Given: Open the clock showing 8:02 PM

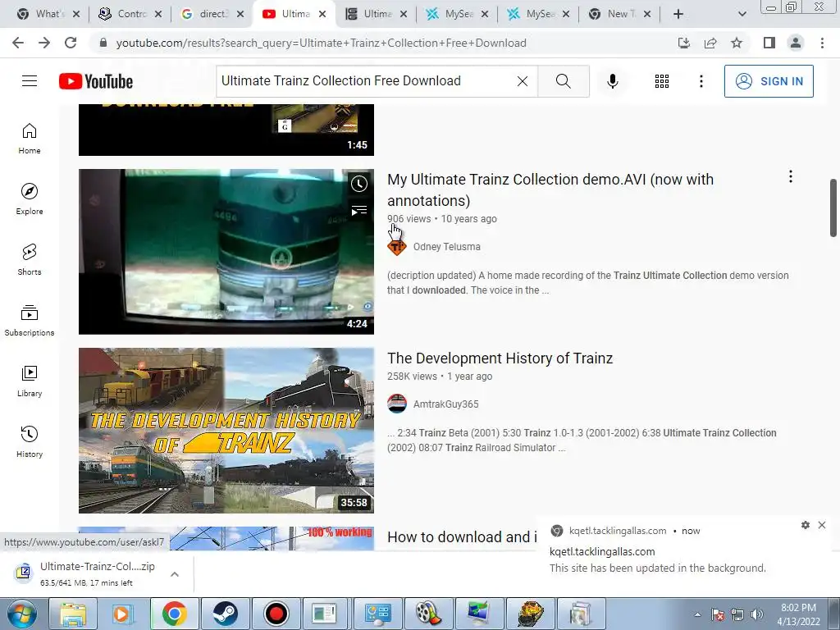Looking at the screenshot, I should [798, 614].
